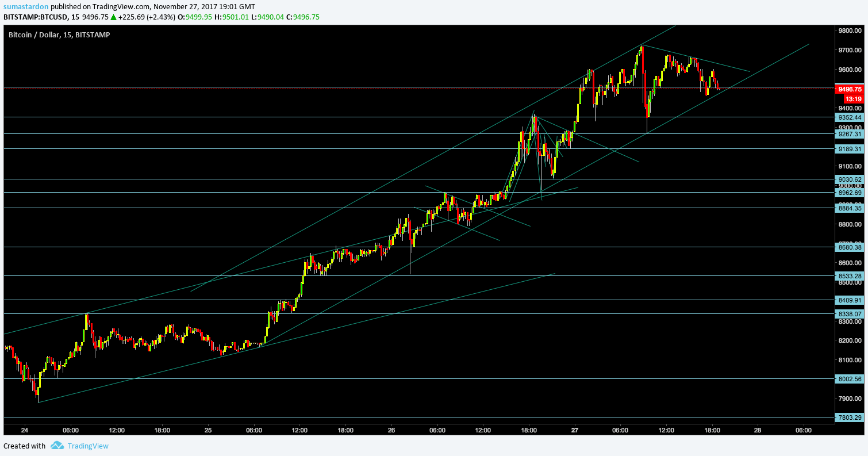Select the 9267.31 price level label
Viewport: 868px width, 456px height.
[850, 134]
